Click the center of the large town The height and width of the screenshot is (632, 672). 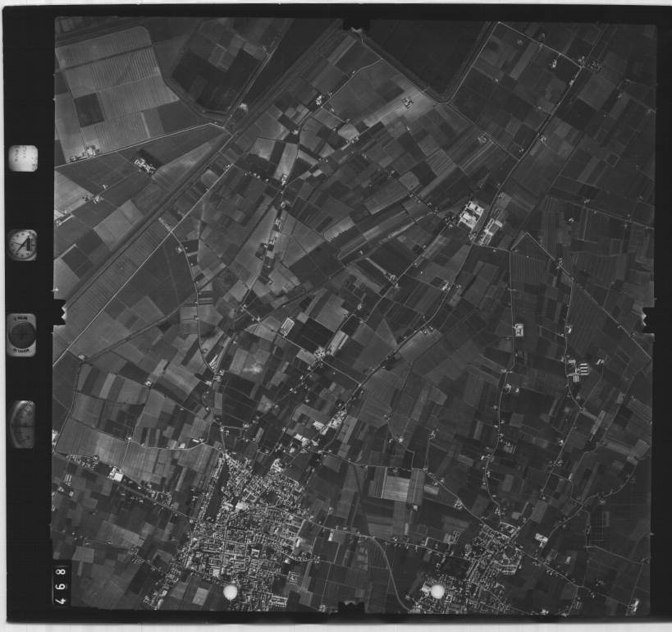click(246, 534)
